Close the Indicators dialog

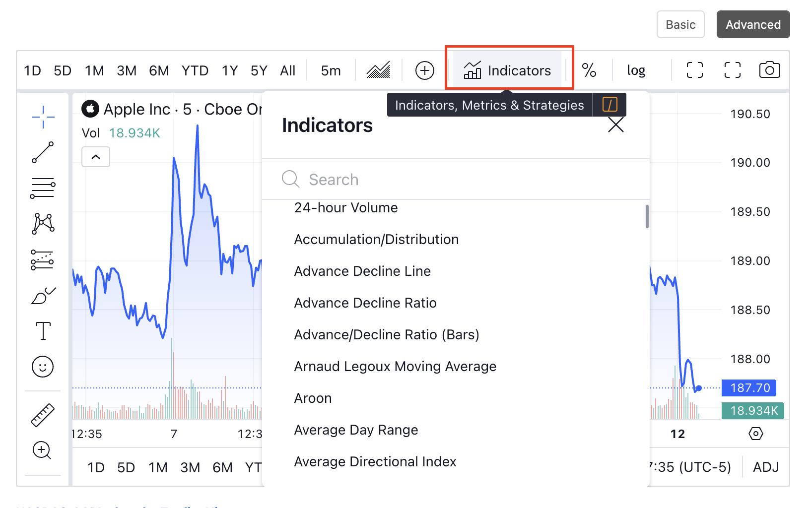615,125
